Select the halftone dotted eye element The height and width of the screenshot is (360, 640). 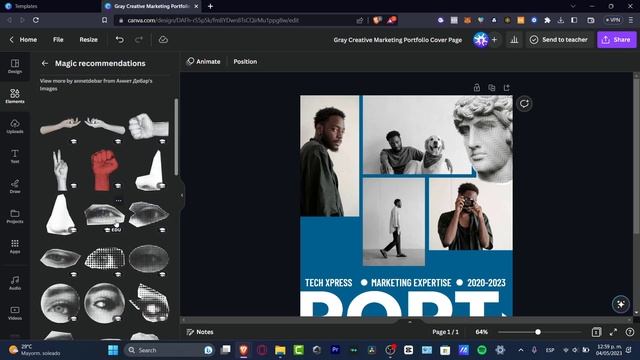(104, 258)
